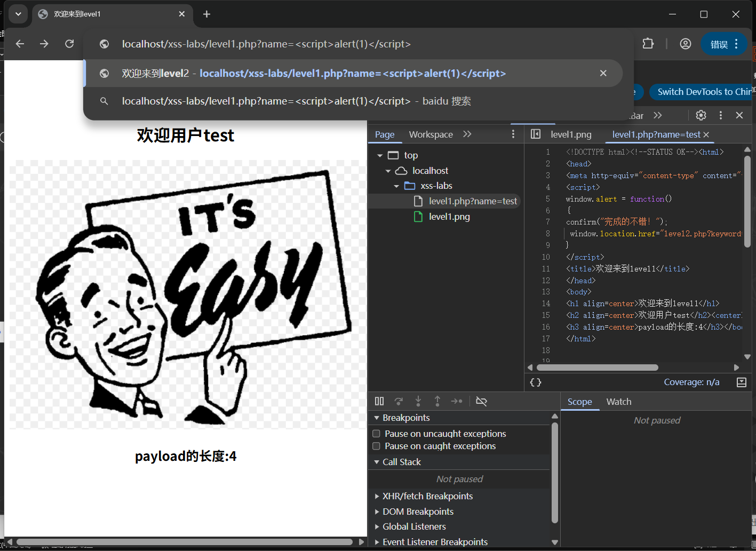Open the tab search dropdown arrow

18,14
